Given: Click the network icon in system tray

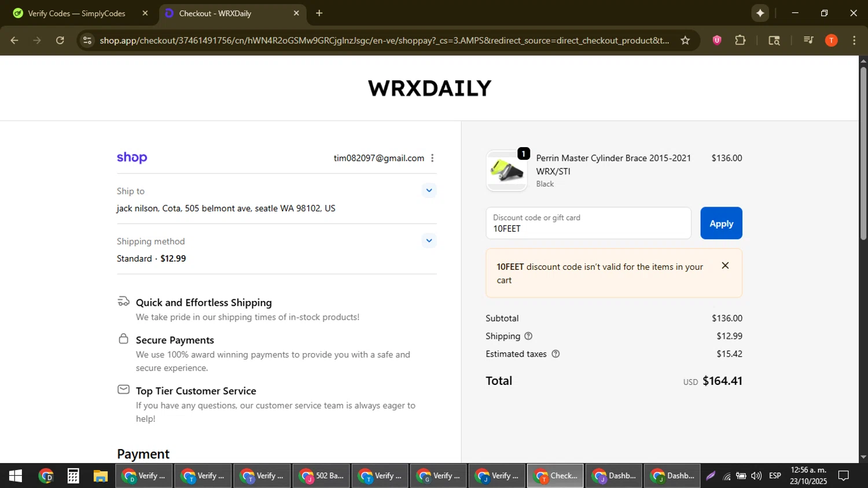Looking at the screenshot, I should pos(727,476).
